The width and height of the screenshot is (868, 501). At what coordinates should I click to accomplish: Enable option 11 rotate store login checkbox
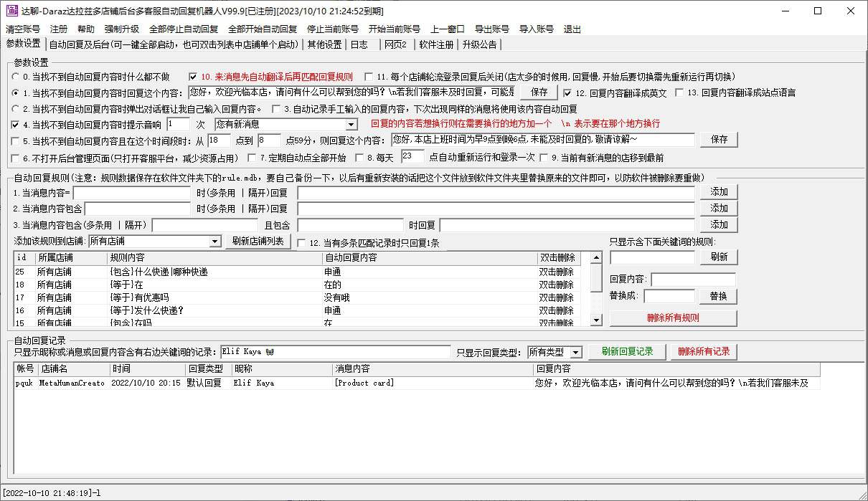369,77
